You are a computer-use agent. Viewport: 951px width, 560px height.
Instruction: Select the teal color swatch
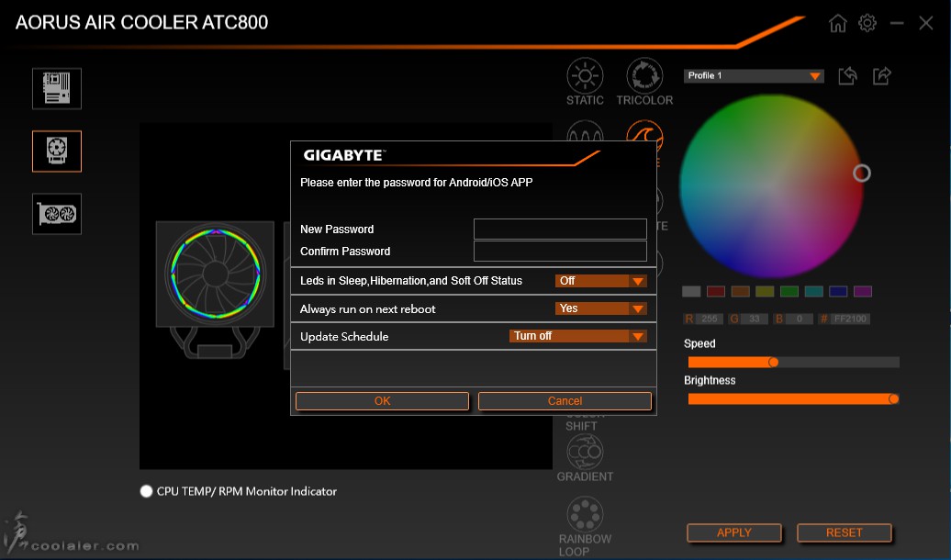click(x=814, y=292)
